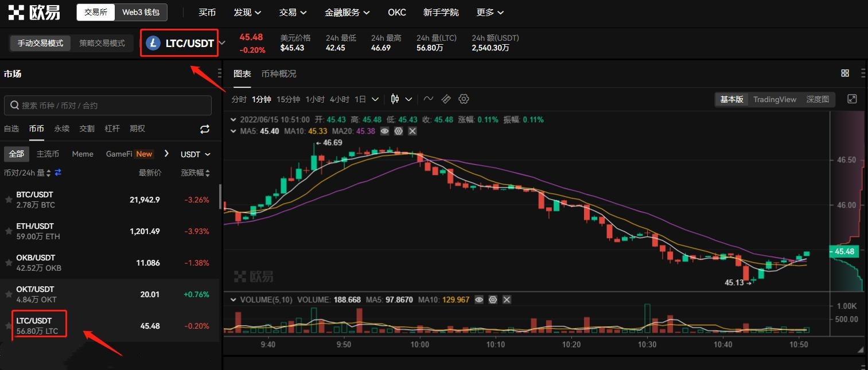This screenshot has height=370, width=868.
Task: Click the market search input field
Action: tap(107, 105)
